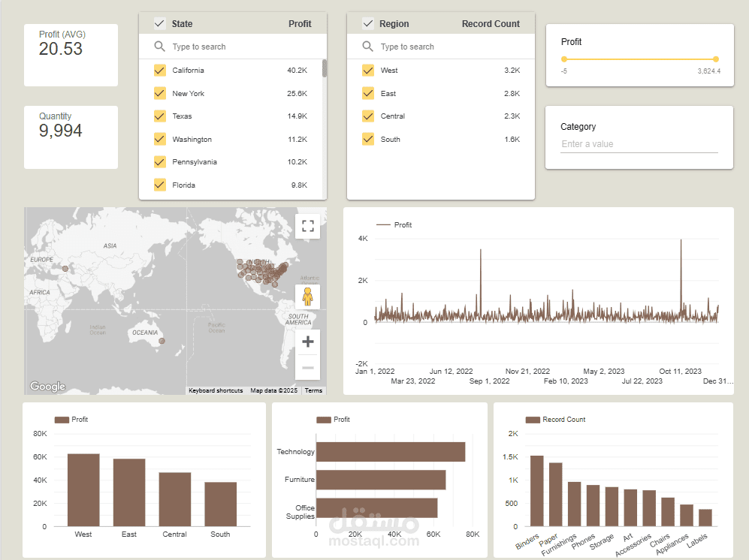Open the map Keyboard shortcuts link

pyautogui.click(x=216, y=390)
